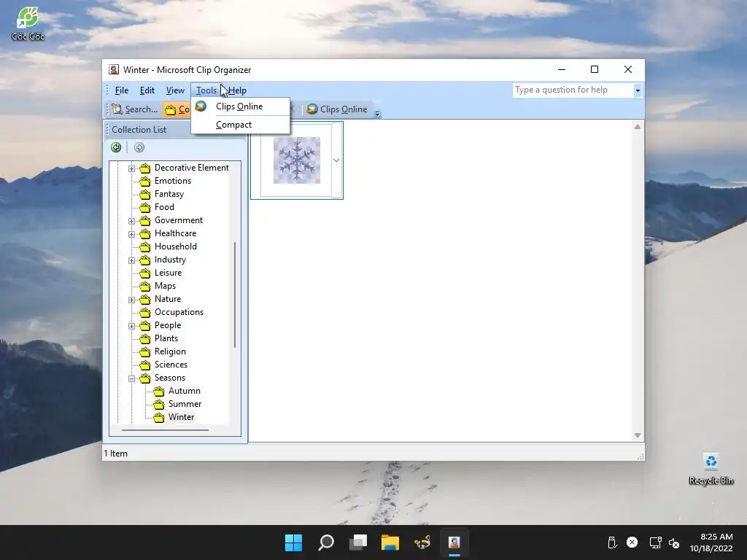Open the Edit menu
Screen dimensions: 747x560
tap(147, 90)
